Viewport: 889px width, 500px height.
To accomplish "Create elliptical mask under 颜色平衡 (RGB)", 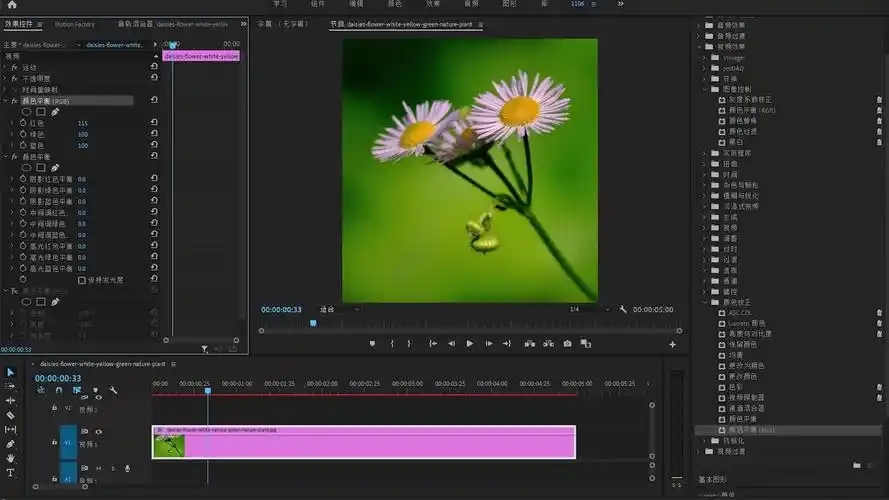I will [x=26, y=111].
